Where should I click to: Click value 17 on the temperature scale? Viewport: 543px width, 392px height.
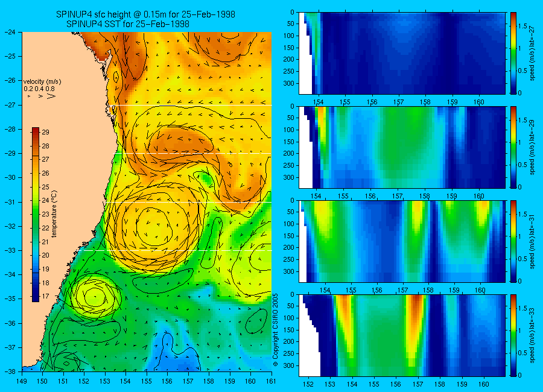(x=45, y=297)
